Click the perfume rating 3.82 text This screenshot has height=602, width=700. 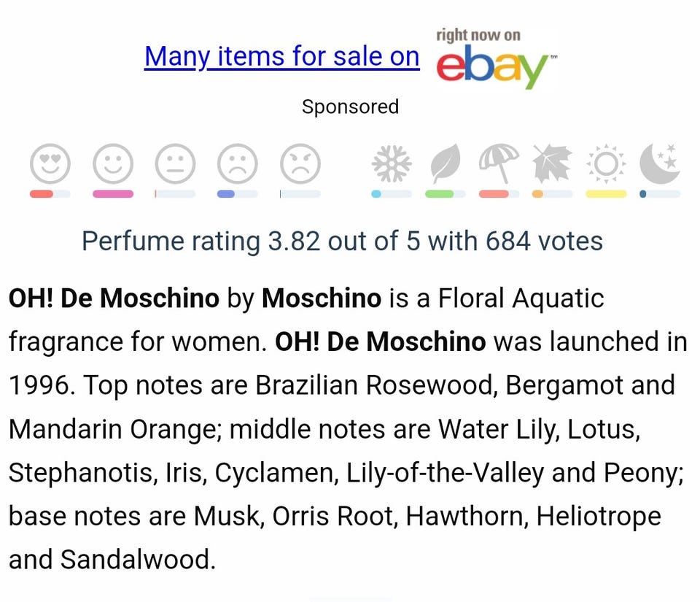(x=342, y=241)
